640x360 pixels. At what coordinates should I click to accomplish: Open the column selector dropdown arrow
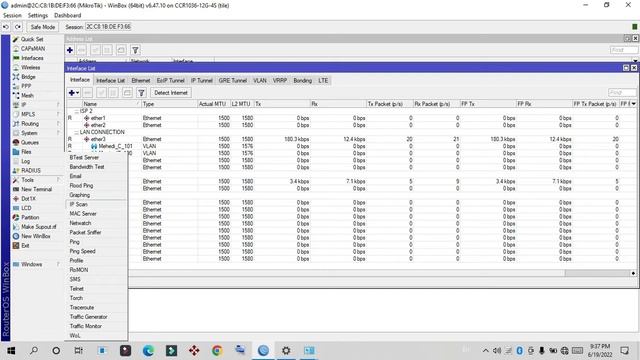(x=633, y=104)
